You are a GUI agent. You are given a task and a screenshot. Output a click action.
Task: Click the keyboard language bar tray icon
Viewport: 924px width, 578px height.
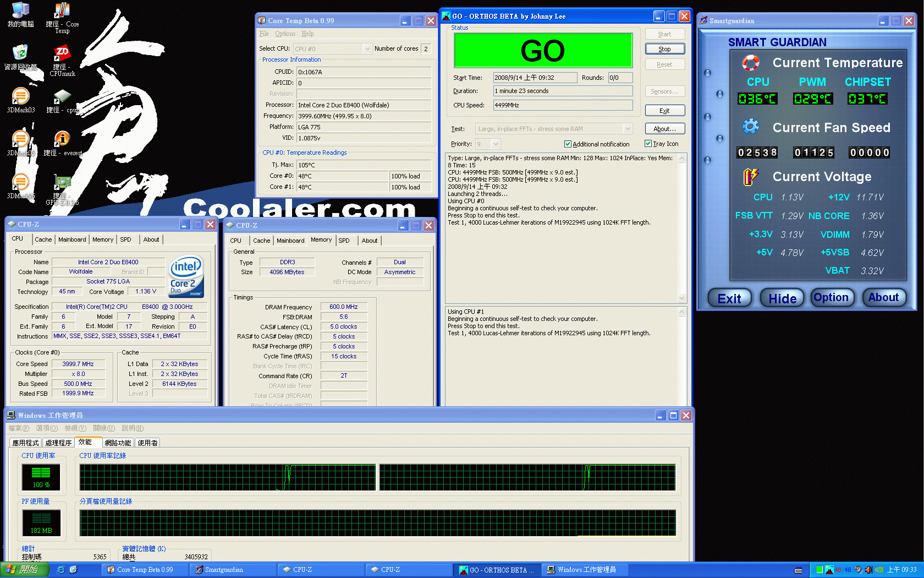click(x=799, y=570)
